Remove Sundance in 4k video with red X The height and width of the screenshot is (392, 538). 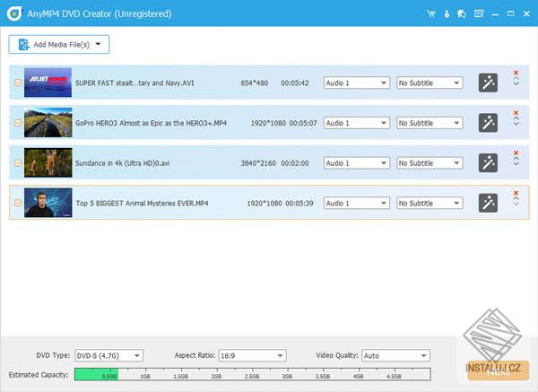click(x=516, y=152)
